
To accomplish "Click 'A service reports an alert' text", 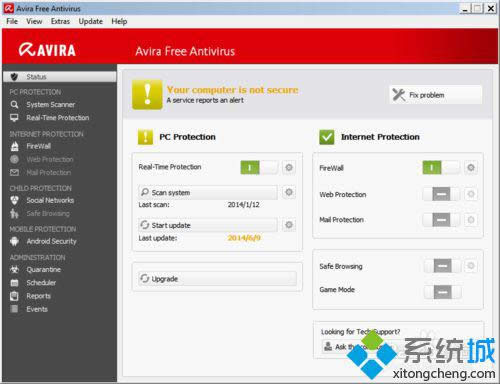I will coord(205,100).
